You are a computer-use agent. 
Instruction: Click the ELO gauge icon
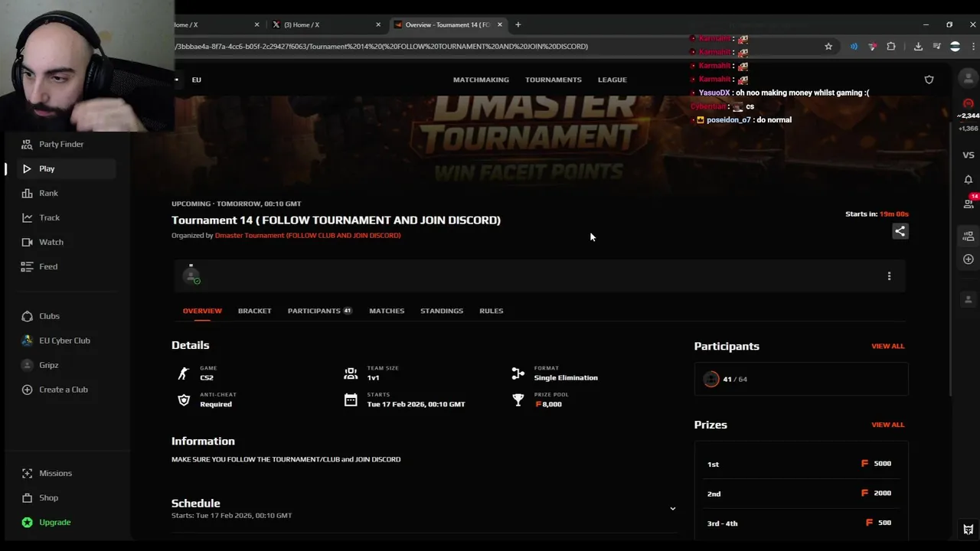(x=969, y=103)
